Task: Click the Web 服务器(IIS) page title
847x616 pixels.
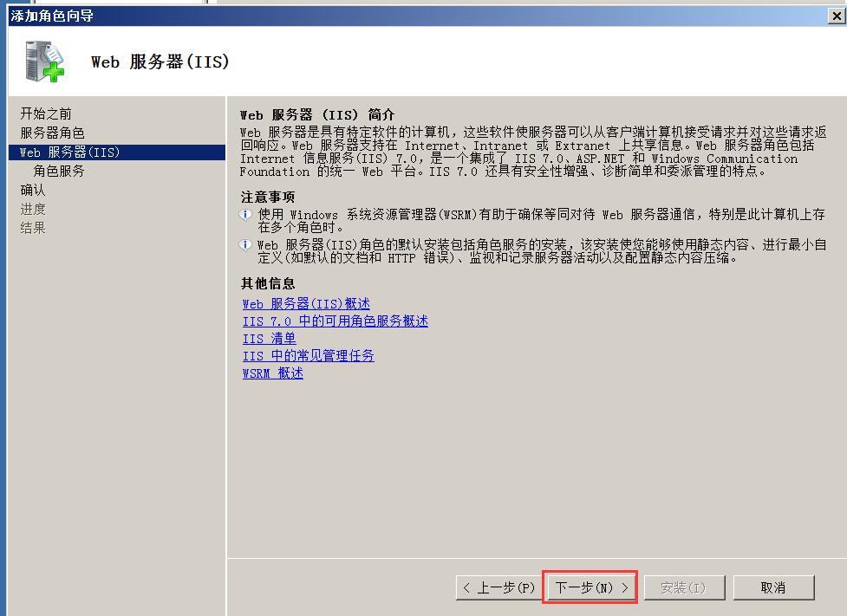Action: [160, 62]
